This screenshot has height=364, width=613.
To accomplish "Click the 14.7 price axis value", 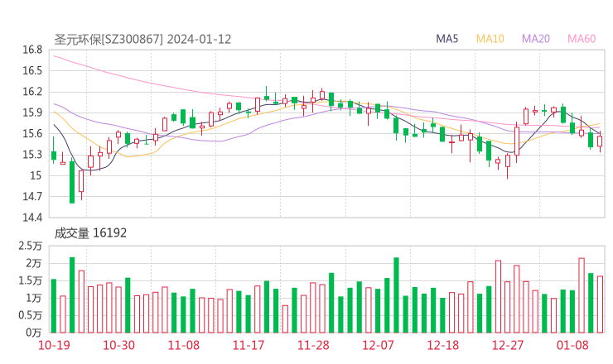I will pos(32,196).
